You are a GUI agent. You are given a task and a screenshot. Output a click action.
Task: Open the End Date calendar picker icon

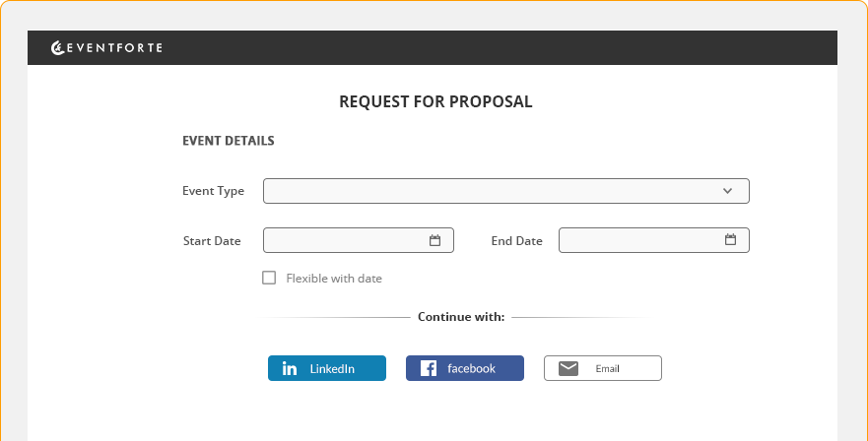pyautogui.click(x=730, y=240)
